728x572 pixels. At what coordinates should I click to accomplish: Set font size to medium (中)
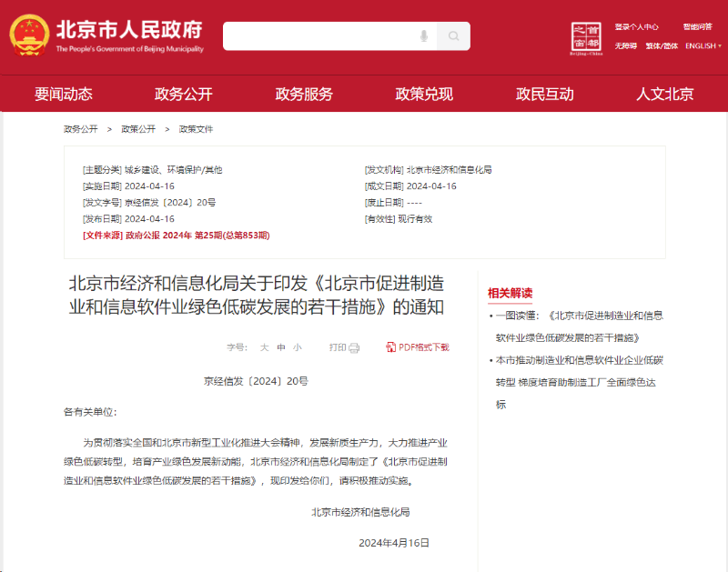point(281,347)
